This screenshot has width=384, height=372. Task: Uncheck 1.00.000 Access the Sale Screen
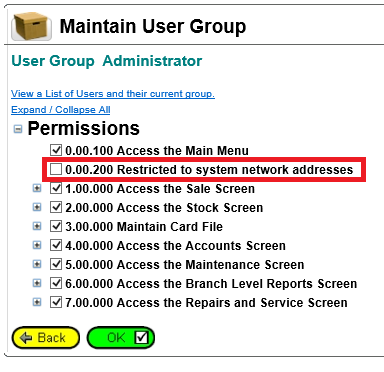56,188
